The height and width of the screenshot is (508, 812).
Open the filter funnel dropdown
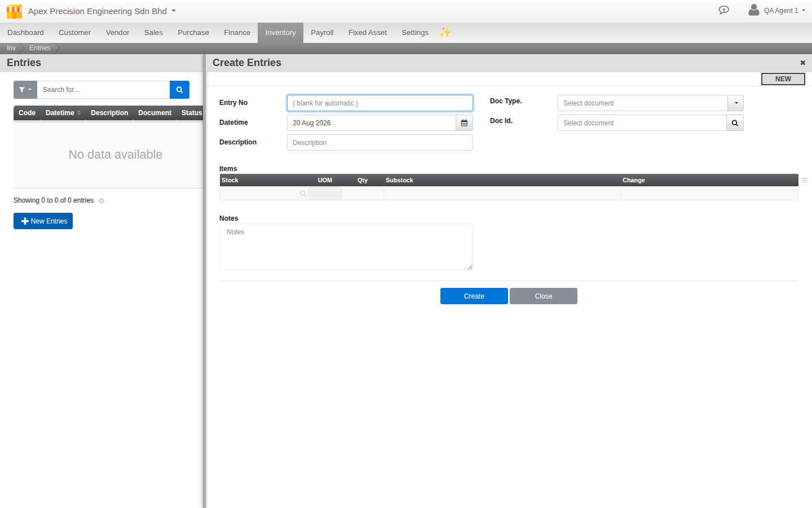pyautogui.click(x=25, y=90)
